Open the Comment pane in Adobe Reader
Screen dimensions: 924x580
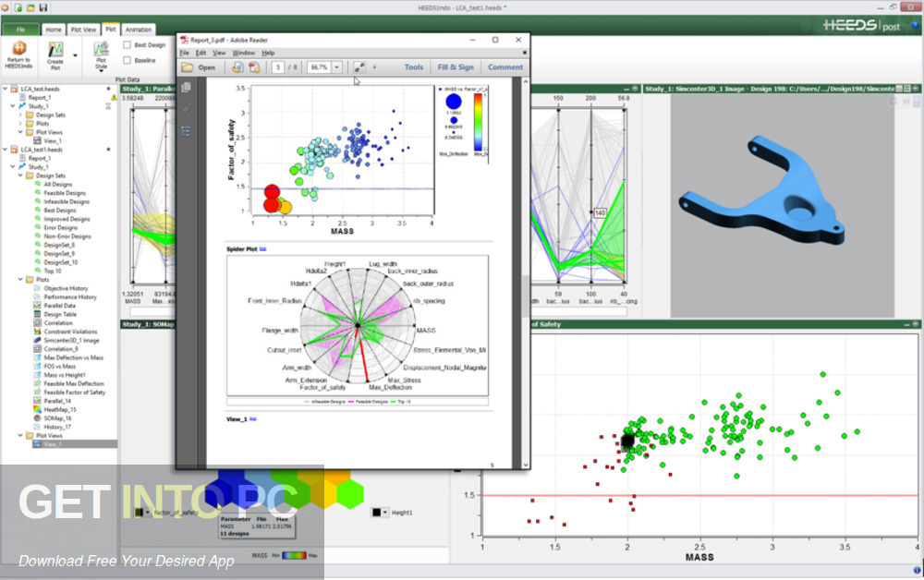click(505, 67)
